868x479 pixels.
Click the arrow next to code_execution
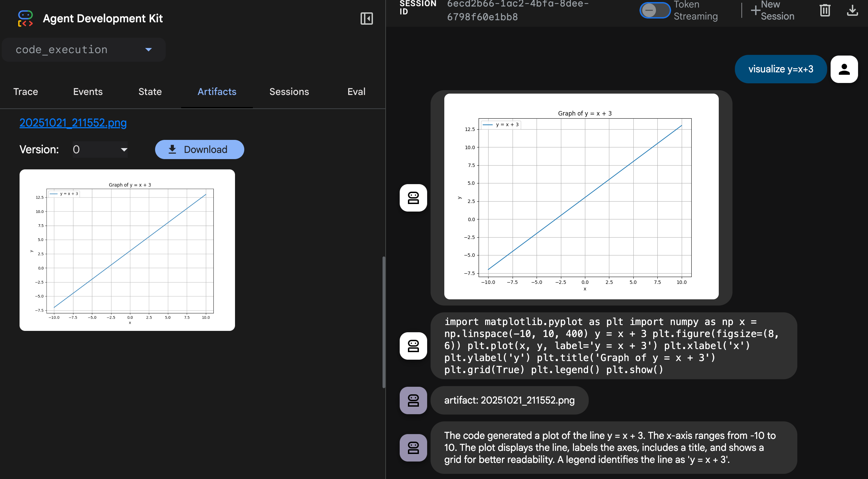tap(149, 50)
